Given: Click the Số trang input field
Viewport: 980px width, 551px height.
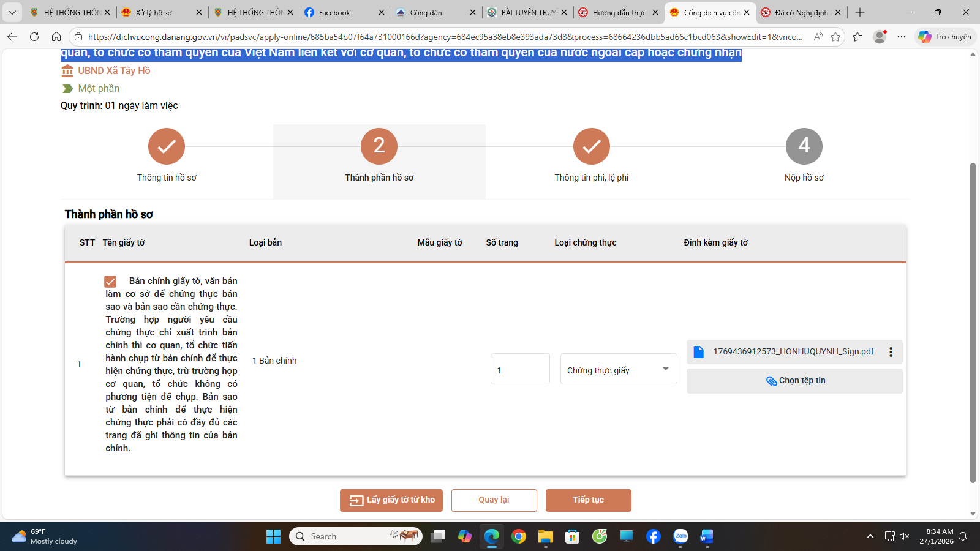Looking at the screenshot, I should click(519, 370).
